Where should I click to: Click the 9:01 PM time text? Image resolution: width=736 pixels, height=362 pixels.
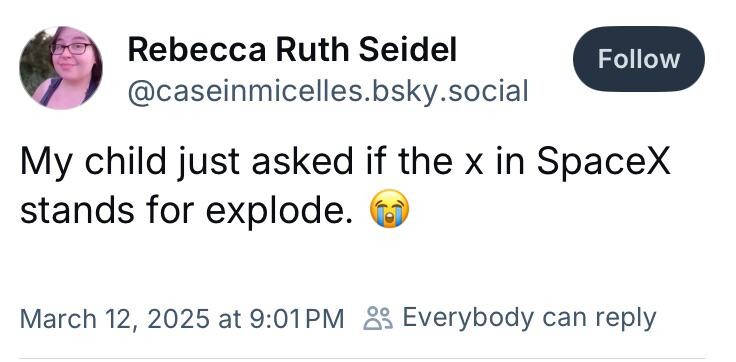click(x=297, y=319)
